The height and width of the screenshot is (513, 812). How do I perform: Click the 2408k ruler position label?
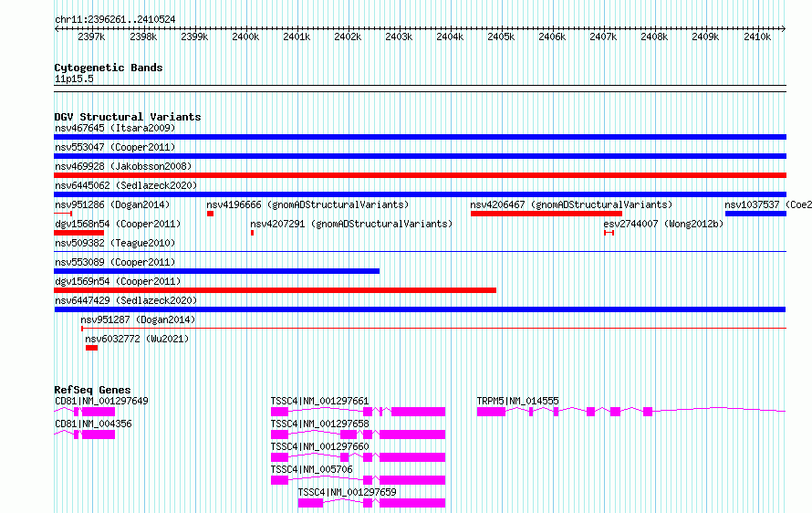[x=654, y=37]
